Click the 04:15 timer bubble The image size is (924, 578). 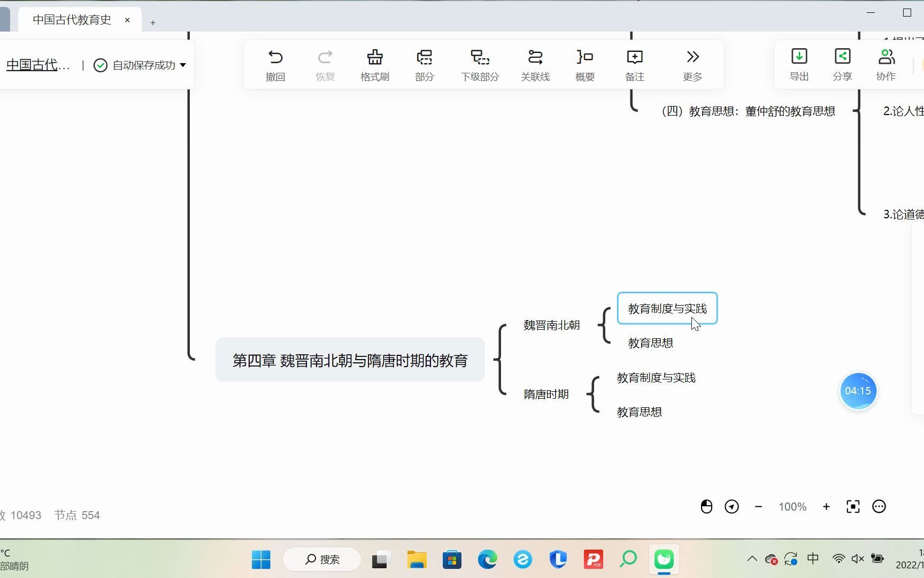(x=858, y=391)
